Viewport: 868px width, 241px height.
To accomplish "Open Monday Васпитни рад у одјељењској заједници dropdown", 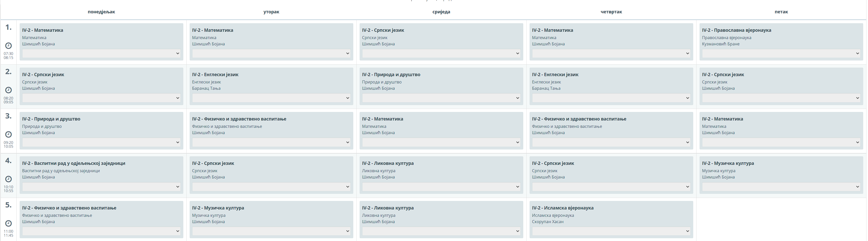I will pyautogui.click(x=101, y=187).
